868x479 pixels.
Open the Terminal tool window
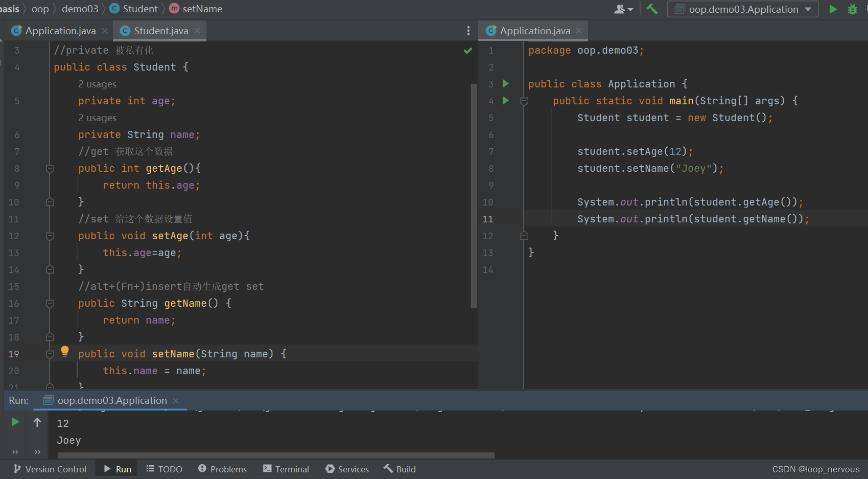286,469
